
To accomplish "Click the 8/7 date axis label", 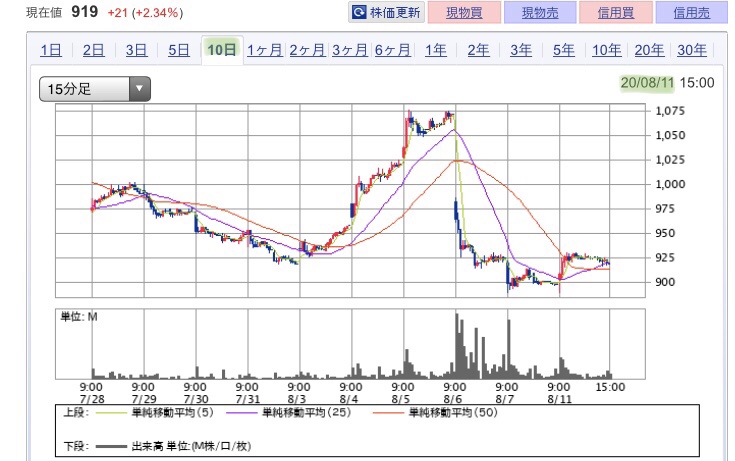I will click(505, 399).
